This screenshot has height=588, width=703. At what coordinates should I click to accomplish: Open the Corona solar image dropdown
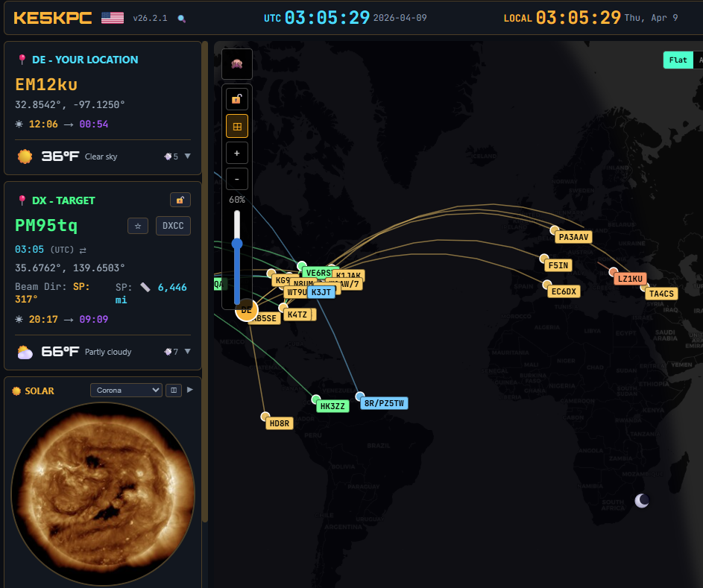126,390
